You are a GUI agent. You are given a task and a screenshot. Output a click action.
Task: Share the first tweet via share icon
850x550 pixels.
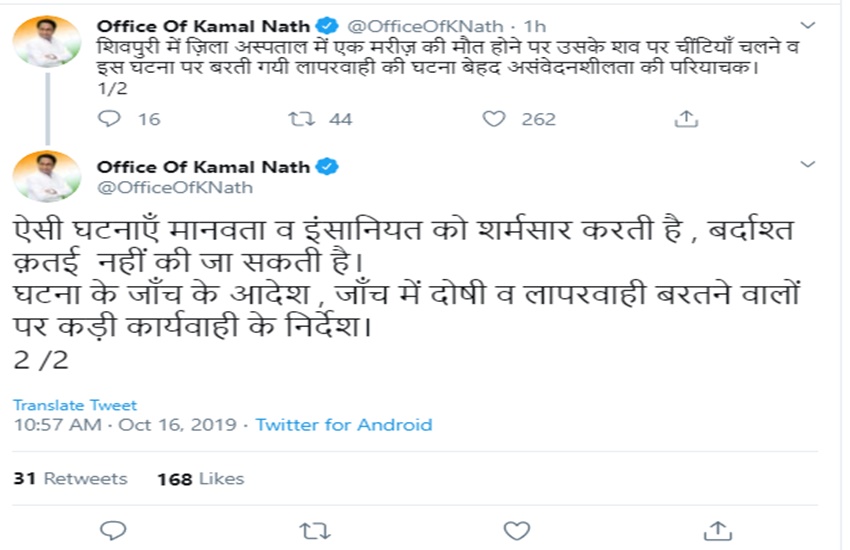click(x=685, y=119)
